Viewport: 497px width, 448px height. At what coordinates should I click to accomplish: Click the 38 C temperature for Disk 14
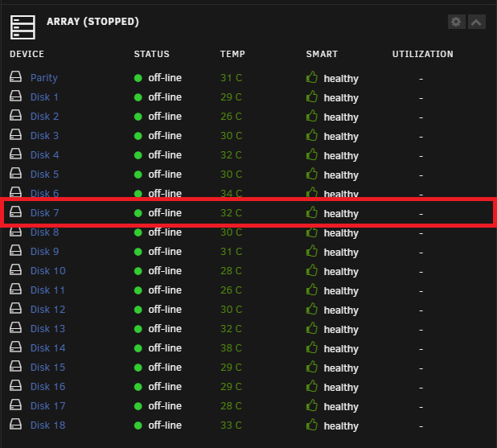231,348
